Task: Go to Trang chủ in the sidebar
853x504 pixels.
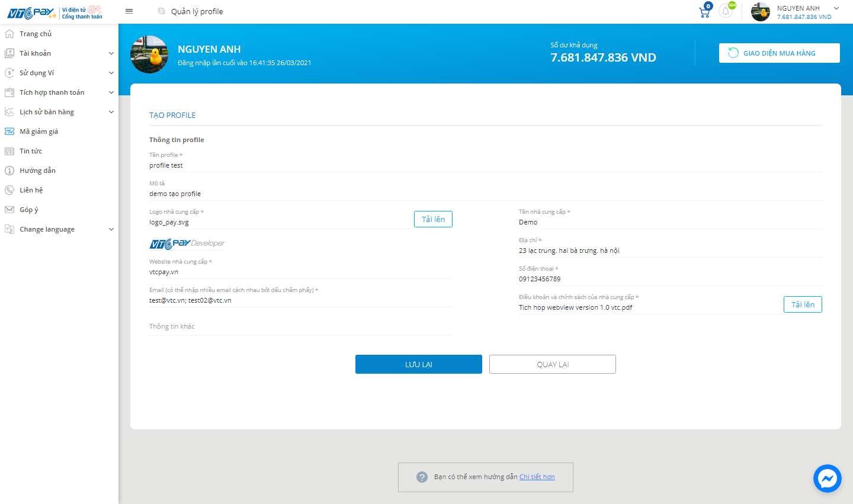Action: coord(36,34)
